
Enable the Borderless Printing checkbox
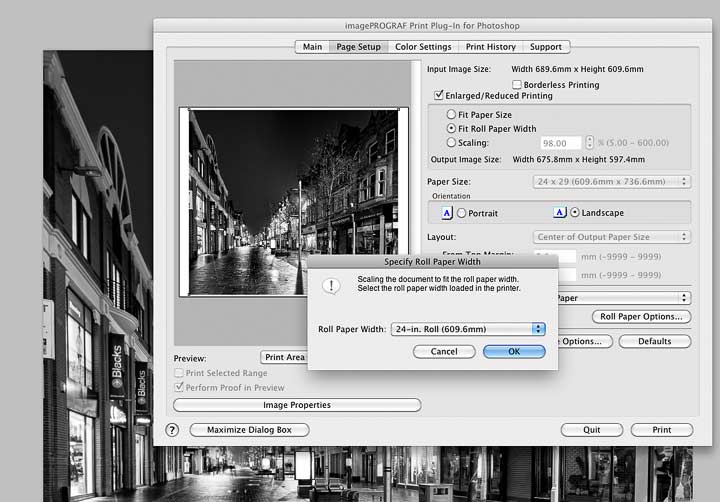(517, 85)
